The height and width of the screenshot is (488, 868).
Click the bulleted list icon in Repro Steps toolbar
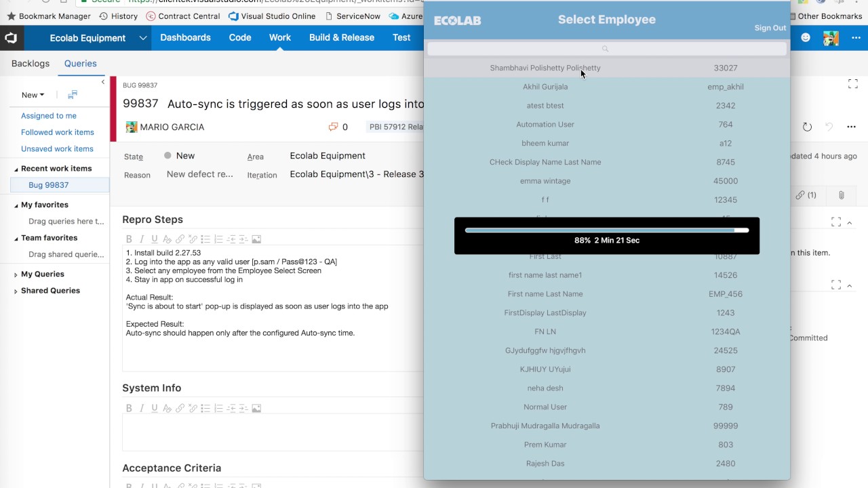point(205,239)
